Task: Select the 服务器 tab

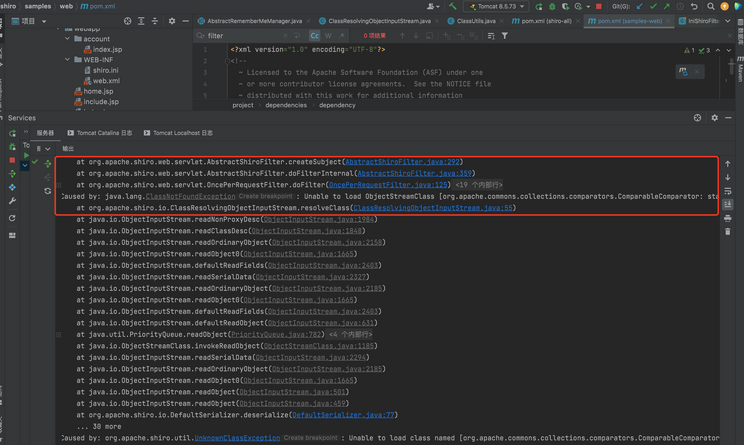Action: tap(45, 133)
